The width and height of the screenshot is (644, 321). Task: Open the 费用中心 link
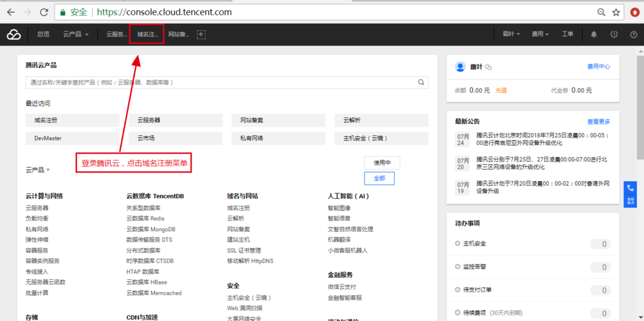click(598, 67)
